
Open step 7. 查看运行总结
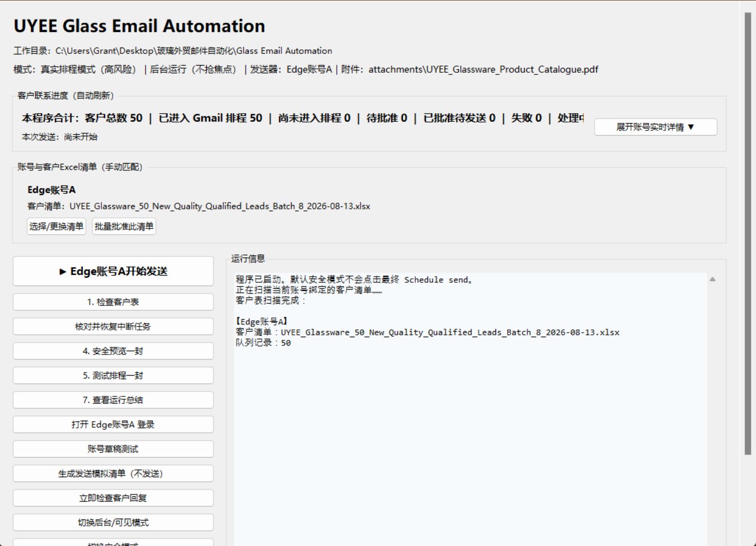[x=113, y=400]
